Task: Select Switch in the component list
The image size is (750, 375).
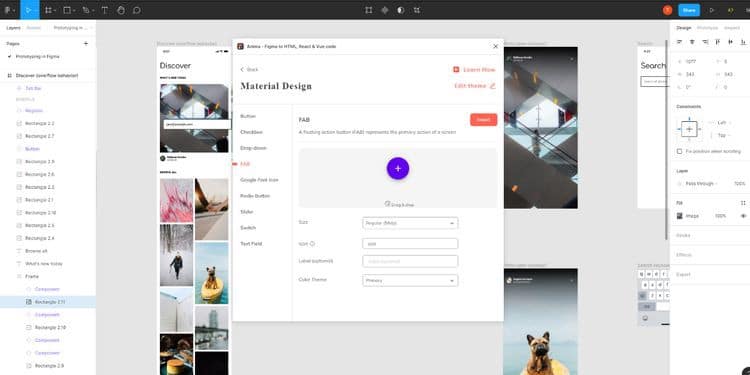Action: 248,228
